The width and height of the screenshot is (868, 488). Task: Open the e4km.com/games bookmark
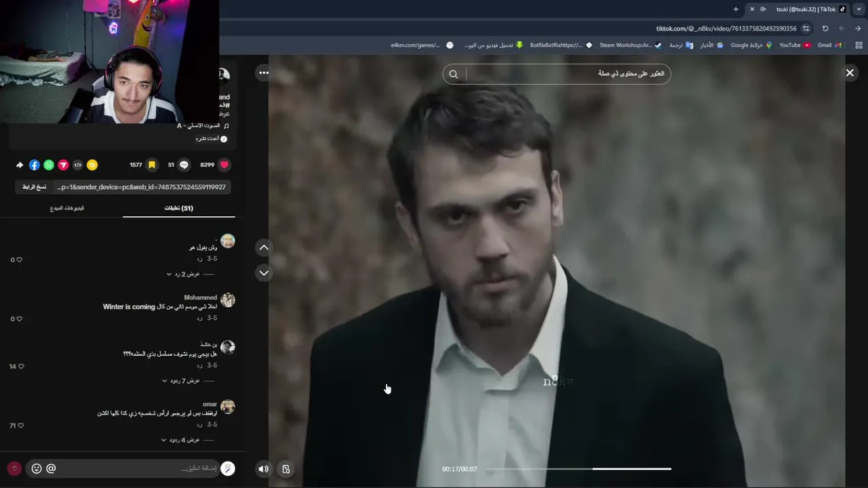pos(422,45)
